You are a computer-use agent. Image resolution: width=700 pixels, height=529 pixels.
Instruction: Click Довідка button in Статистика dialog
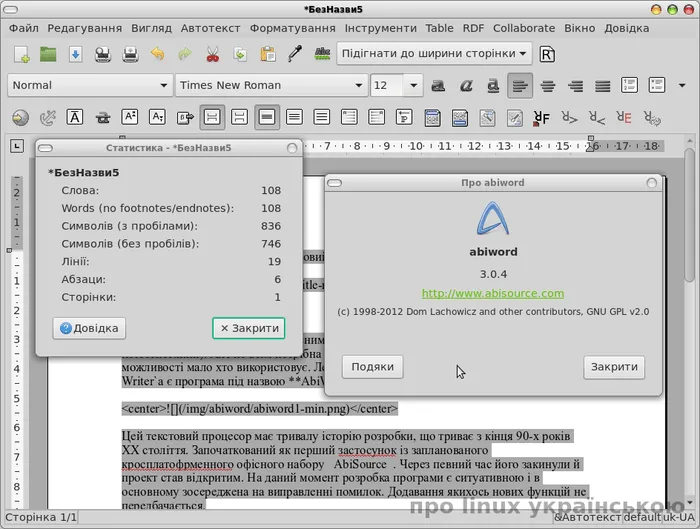click(x=89, y=328)
